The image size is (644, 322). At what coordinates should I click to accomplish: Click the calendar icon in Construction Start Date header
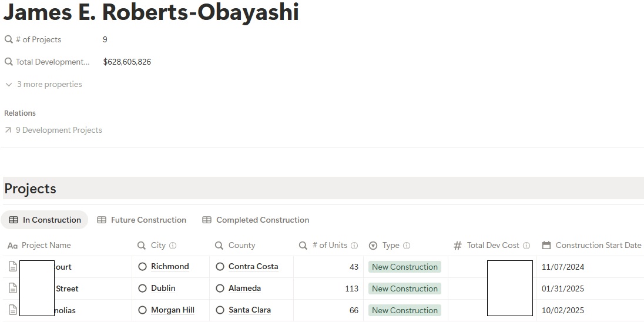(x=546, y=245)
